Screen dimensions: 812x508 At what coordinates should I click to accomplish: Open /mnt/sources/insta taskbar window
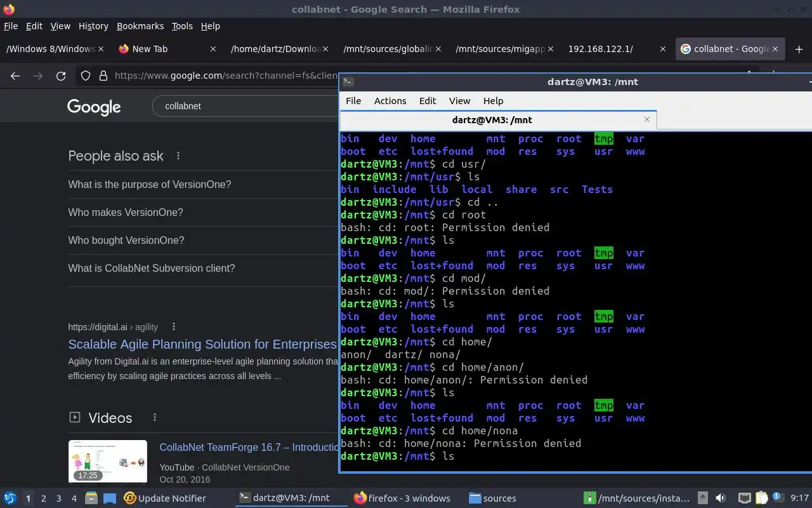coord(636,498)
